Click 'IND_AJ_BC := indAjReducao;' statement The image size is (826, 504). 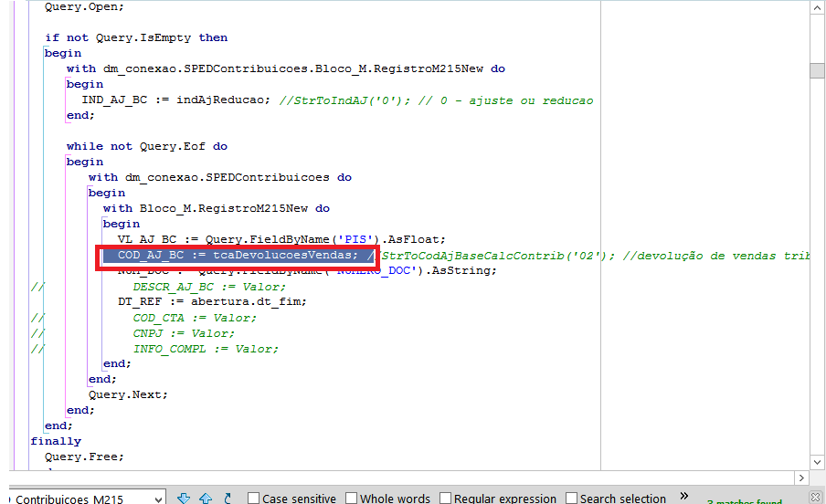point(176,100)
